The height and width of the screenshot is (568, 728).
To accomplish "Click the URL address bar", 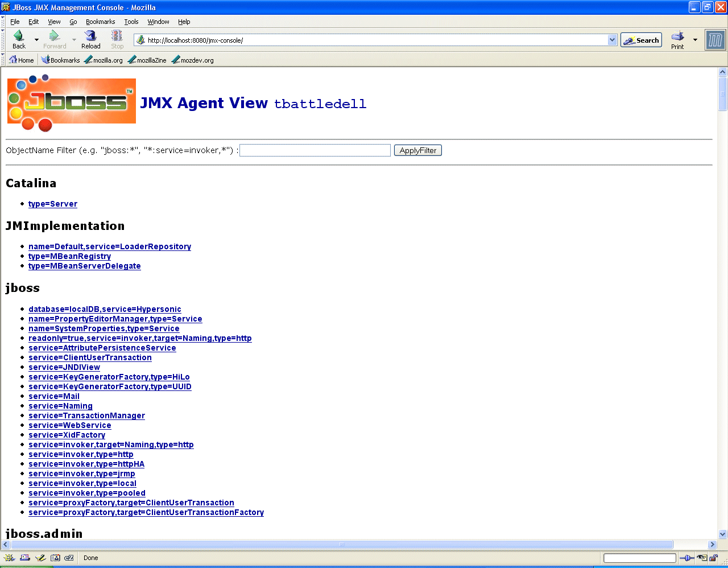I will (377, 40).
